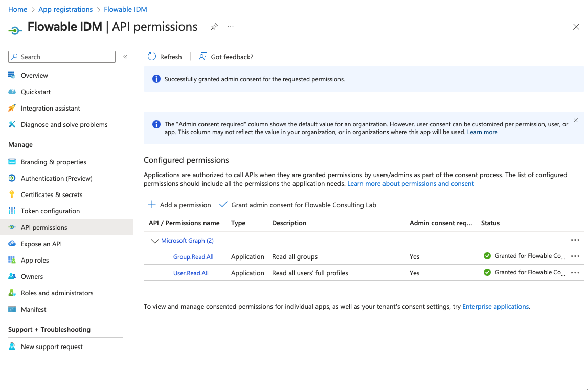
Task: Open Certificates & secrets in sidebar
Action: point(51,194)
